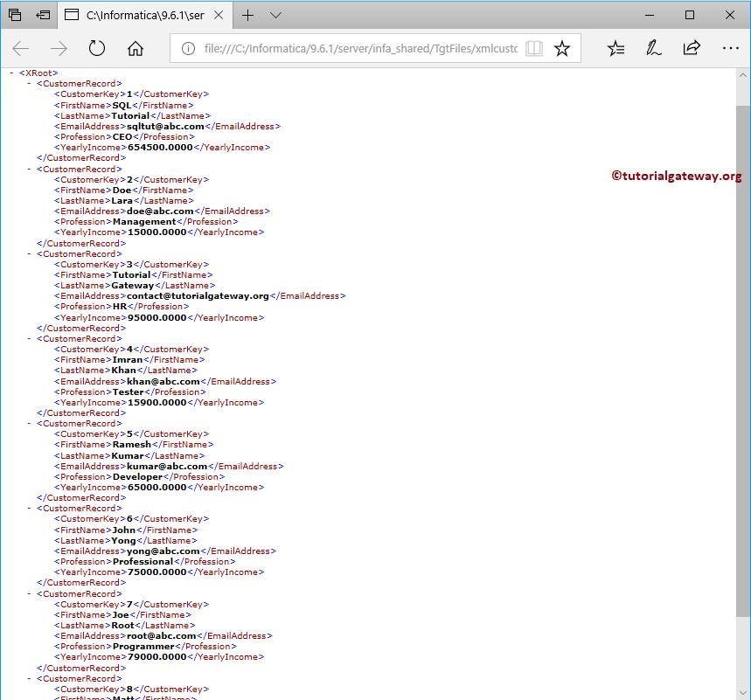Click the address bar file URL

(x=361, y=48)
